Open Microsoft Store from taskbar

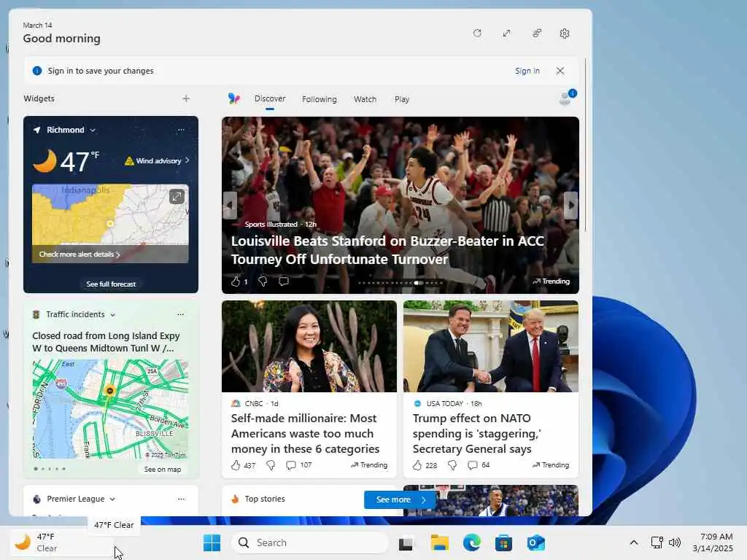pyautogui.click(x=503, y=542)
